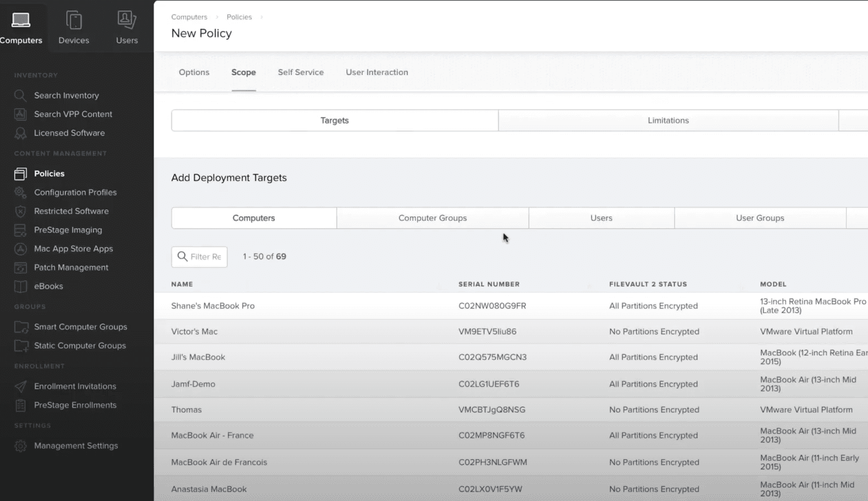
Task: Switch to the Users target tab
Action: tap(601, 218)
